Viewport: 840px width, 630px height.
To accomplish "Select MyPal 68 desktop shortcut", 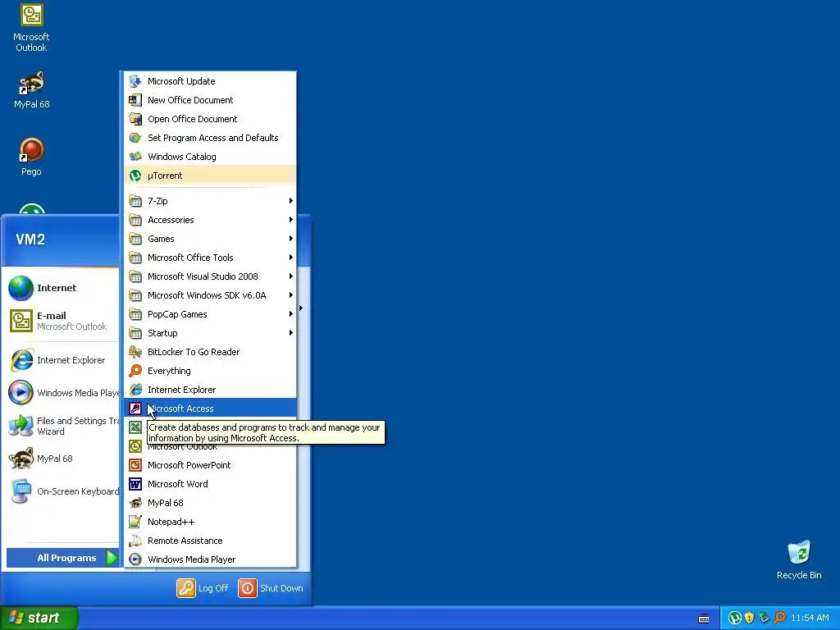I will 31,90.
